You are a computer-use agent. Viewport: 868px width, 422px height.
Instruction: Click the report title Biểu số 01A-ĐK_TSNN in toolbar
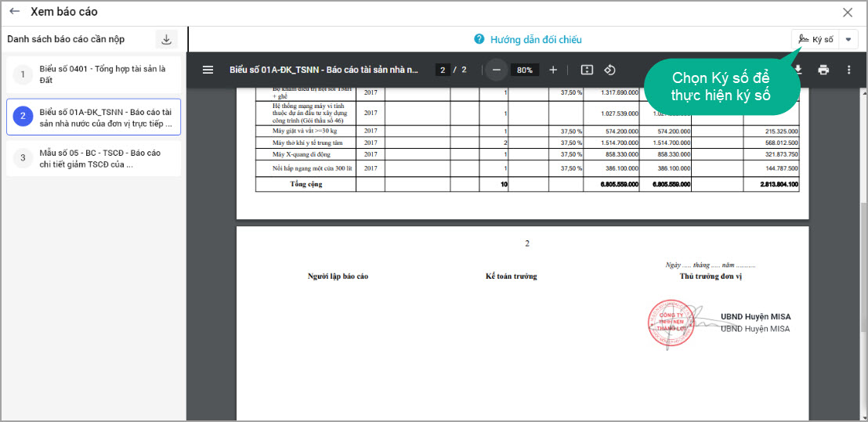coord(324,70)
